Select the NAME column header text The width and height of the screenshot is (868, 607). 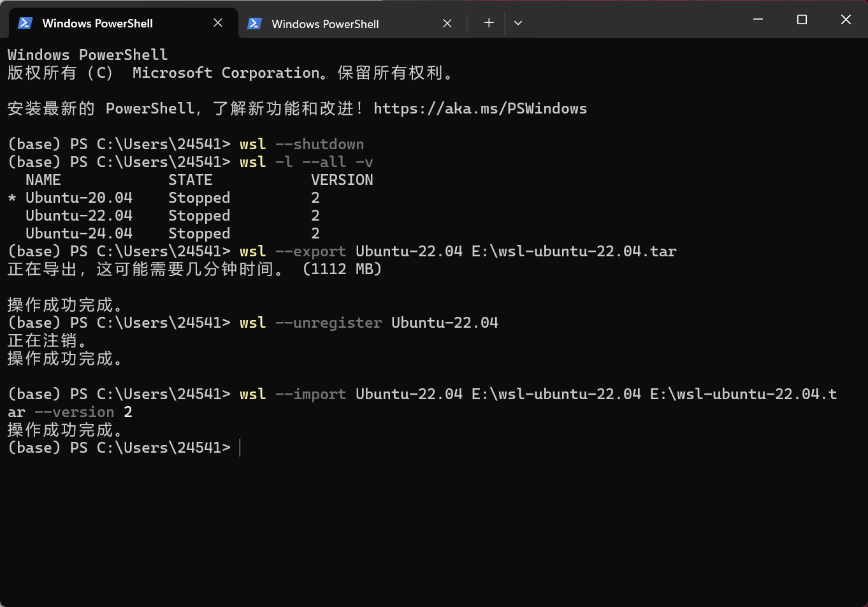pos(43,180)
